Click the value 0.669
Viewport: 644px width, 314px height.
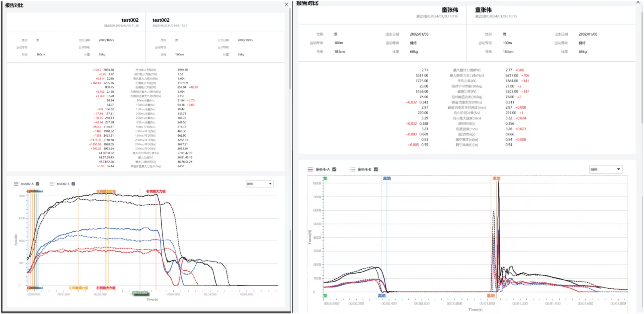[424, 134]
